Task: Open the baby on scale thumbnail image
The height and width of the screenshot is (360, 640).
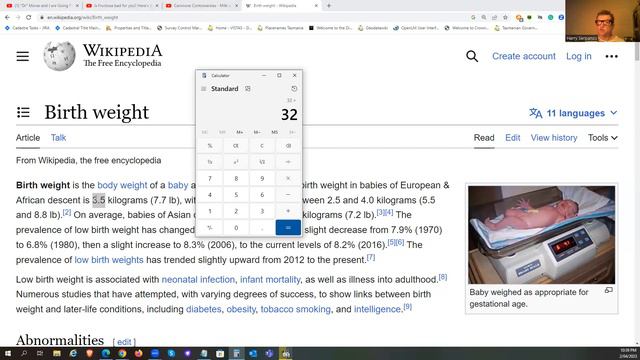Action: pyautogui.click(x=541, y=235)
